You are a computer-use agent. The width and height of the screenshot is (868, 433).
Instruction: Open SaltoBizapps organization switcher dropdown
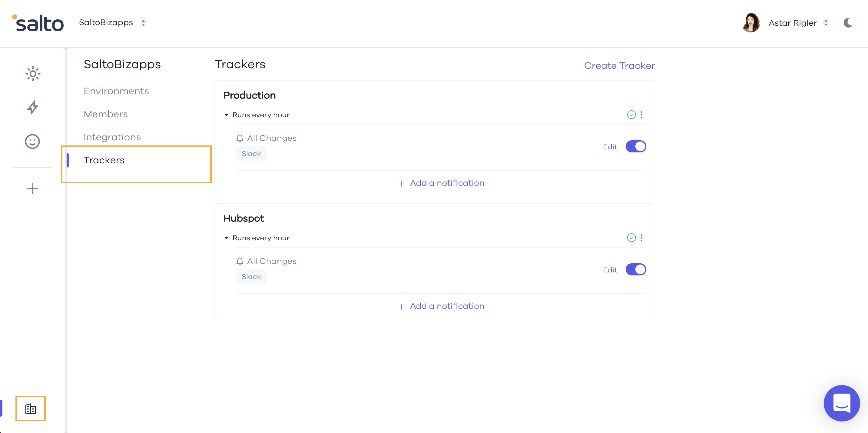point(143,23)
